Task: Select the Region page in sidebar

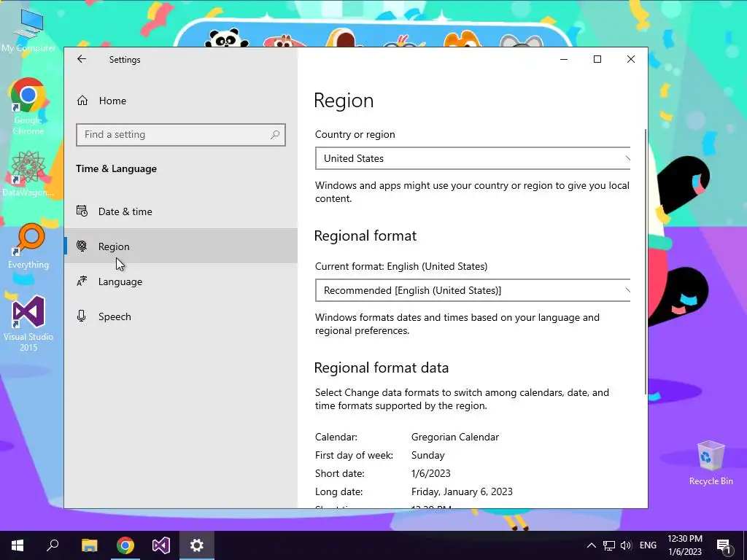Action: (x=181, y=246)
